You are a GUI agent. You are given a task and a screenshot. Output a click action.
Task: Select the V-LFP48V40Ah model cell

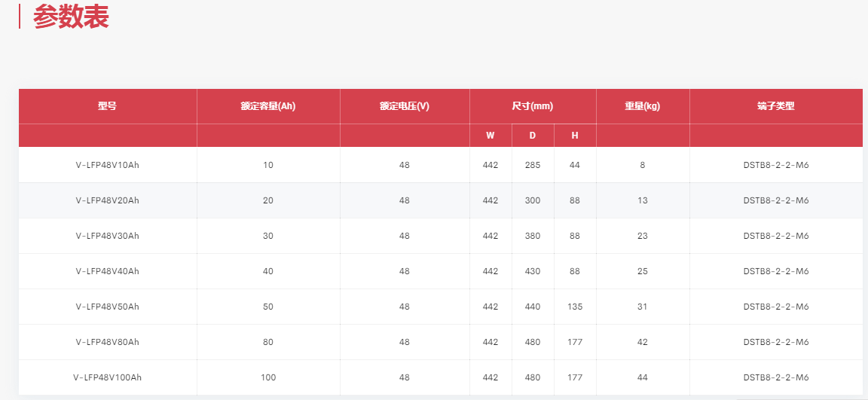[x=108, y=271]
